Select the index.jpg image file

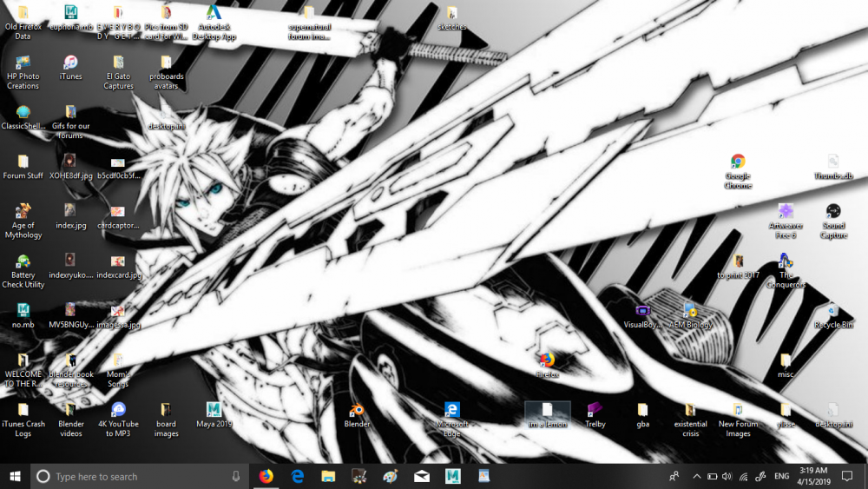pyautogui.click(x=71, y=216)
